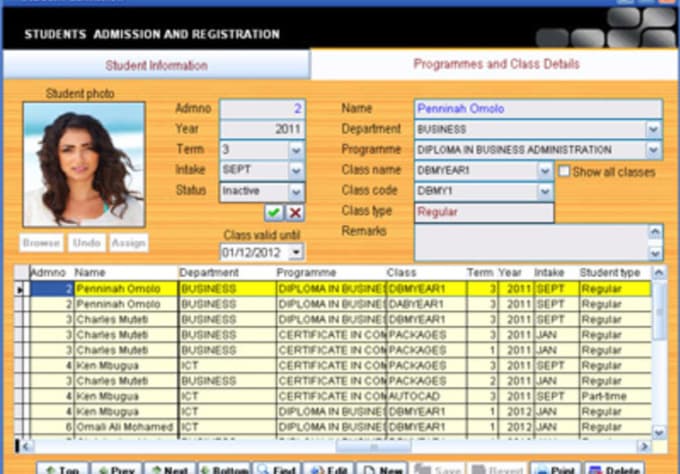Click the Edit record button
Image resolution: width=680 pixels, height=474 pixels.
(x=329, y=469)
